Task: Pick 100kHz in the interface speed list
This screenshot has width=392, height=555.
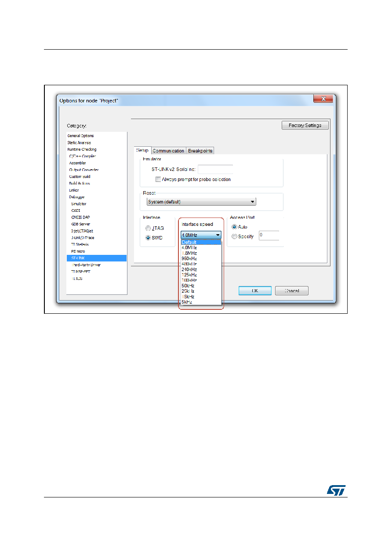Action: click(201, 280)
